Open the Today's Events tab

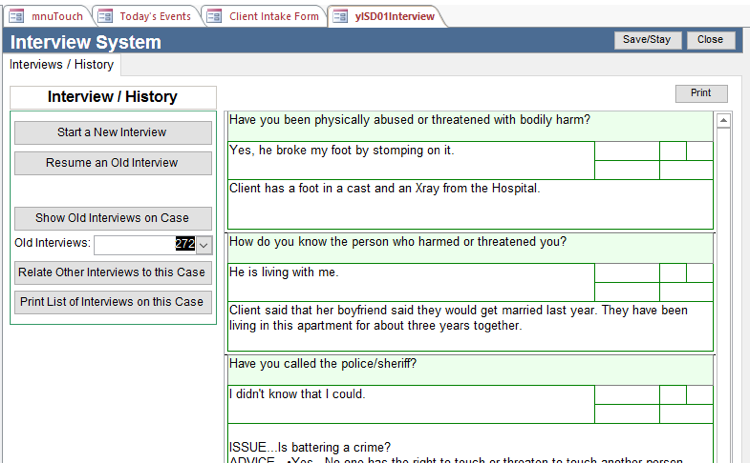click(154, 16)
